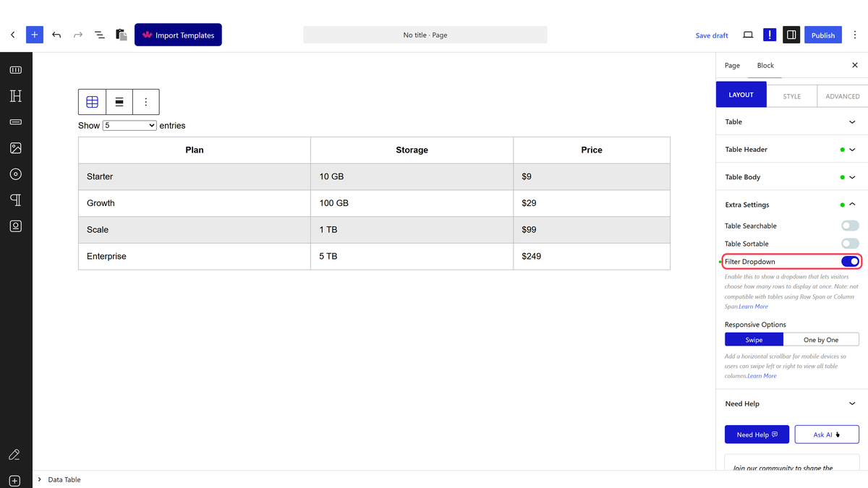Click the 1 TB table cell
Screen dimensions: 868x488
pos(412,230)
